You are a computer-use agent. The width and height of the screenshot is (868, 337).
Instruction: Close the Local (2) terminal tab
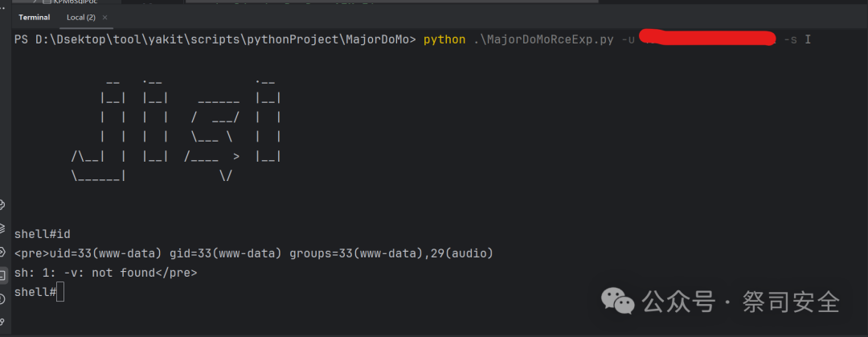click(105, 17)
